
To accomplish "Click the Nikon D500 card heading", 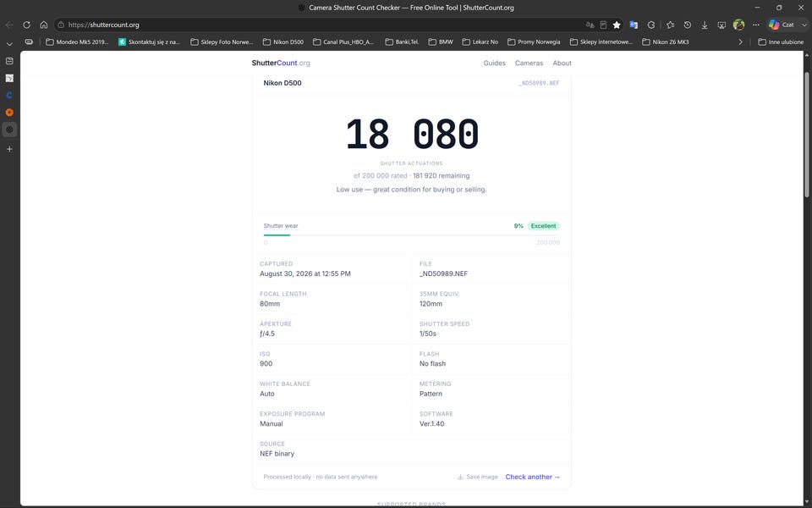I will 283,83.
